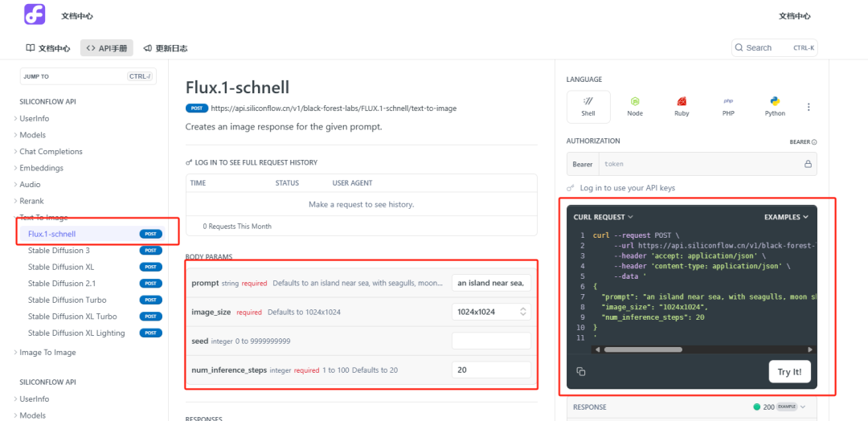
Task: Click the lock icon in Bearer field
Action: (808, 165)
